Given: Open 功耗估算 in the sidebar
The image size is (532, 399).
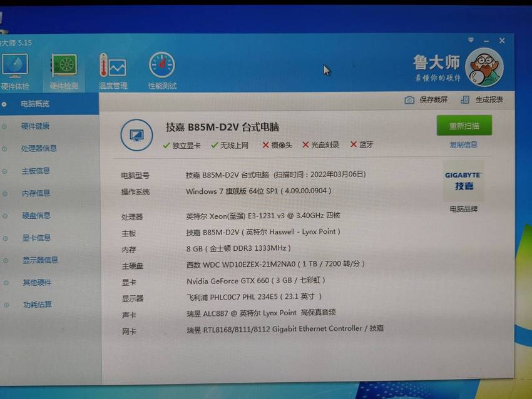Looking at the screenshot, I should (38, 305).
